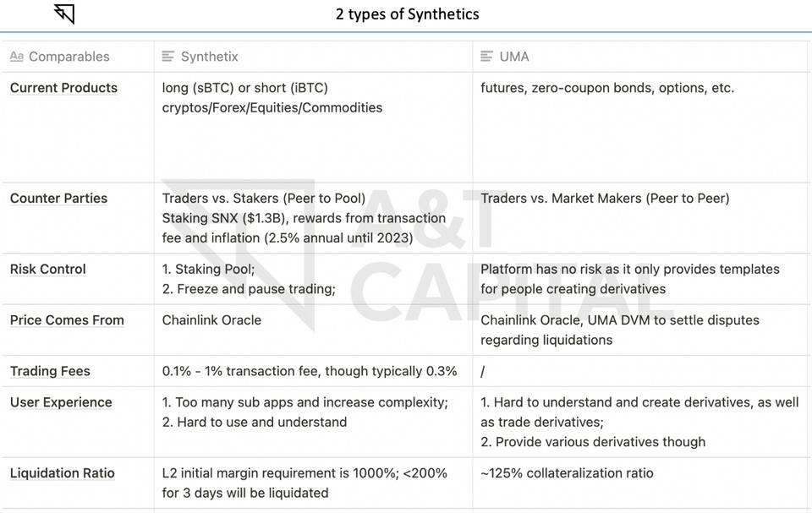This screenshot has height=513, width=812.
Task: Click the '2 types of Synthetics' title
Action: (407, 14)
